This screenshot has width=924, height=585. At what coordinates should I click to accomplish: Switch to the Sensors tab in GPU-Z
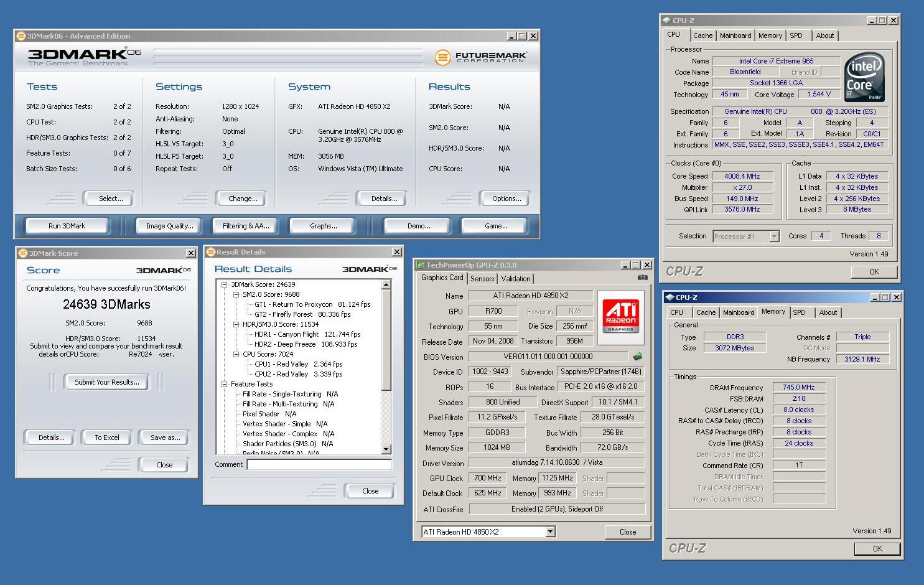coord(482,279)
